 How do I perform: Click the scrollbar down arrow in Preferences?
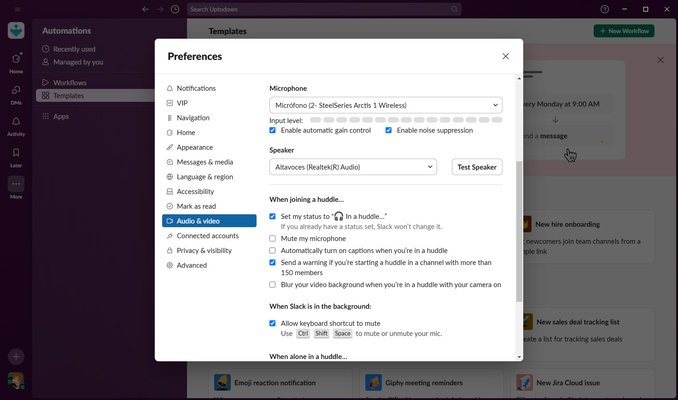[x=519, y=357]
